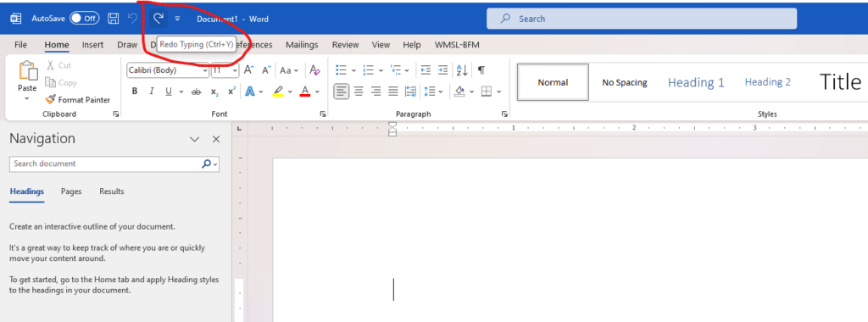Screen dimensions: 868x322
Task: Click the Distributed alignment icon
Action: (x=410, y=92)
